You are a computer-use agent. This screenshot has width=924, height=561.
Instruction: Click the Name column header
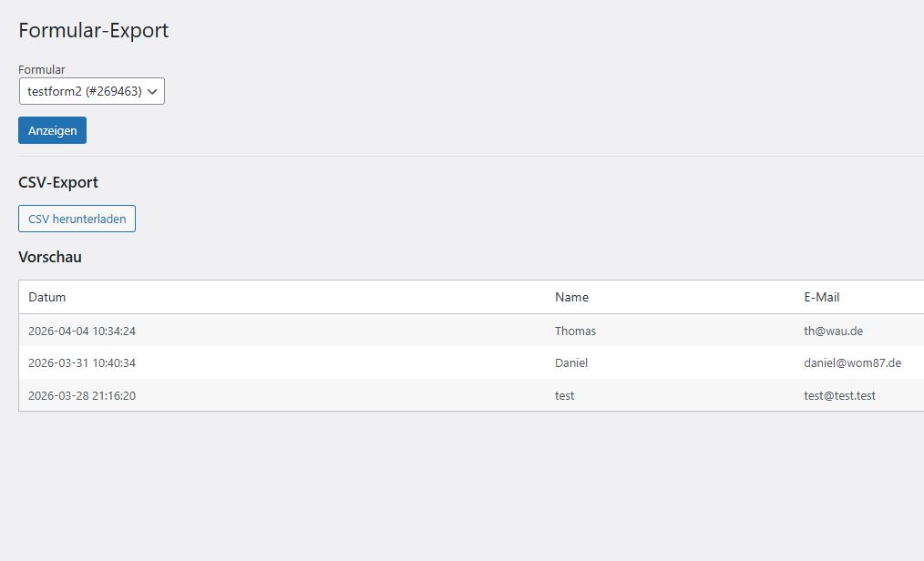(571, 297)
